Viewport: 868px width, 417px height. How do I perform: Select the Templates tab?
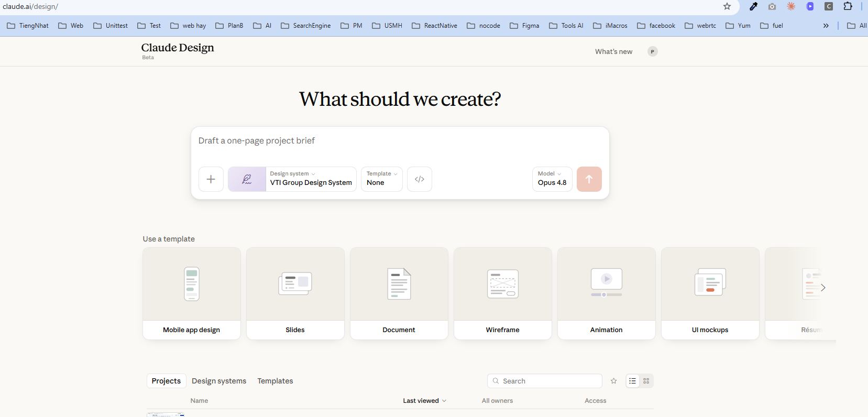(275, 381)
